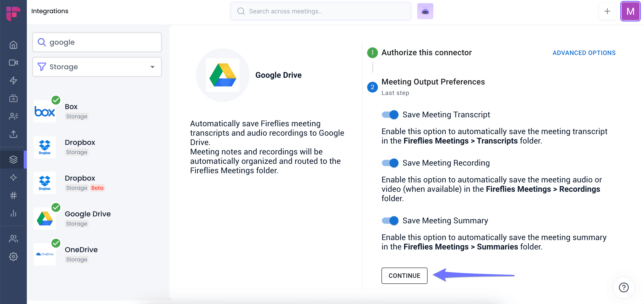The image size is (644, 304).
Task: Click the CONTINUE button
Action: pyautogui.click(x=404, y=275)
